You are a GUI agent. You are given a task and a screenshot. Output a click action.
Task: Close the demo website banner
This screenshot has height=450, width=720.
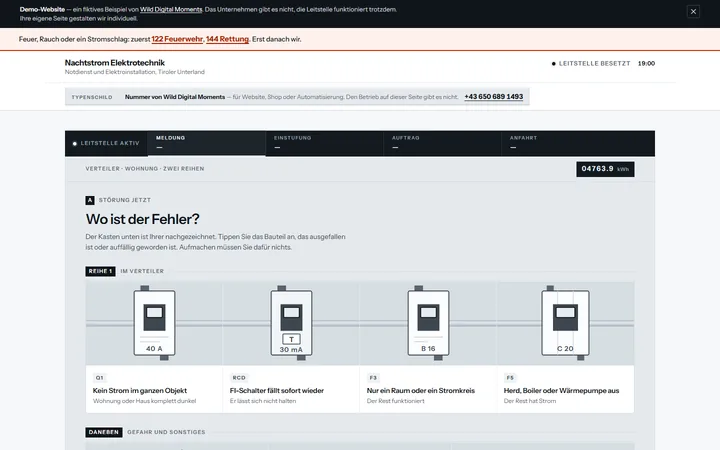pos(693,11)
